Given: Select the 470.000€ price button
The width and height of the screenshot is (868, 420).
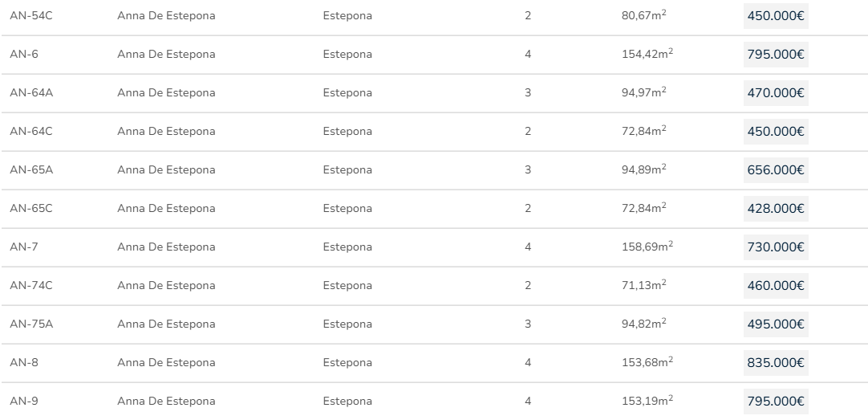Looking at the screenshot, I should point(775,93).
